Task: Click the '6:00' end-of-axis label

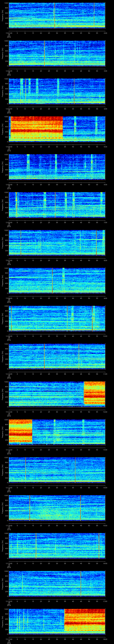Action: coord(105,185)
